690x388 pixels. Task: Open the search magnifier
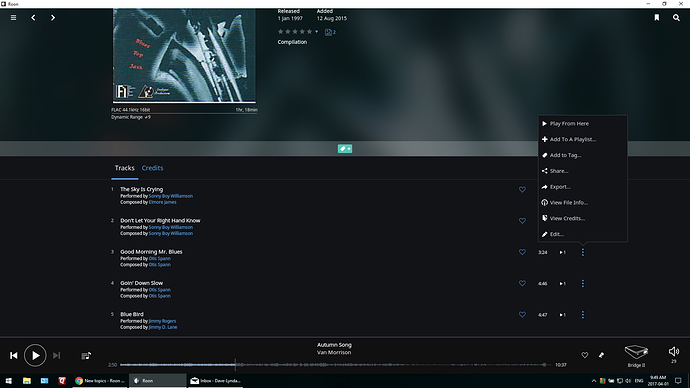point(676,18)
